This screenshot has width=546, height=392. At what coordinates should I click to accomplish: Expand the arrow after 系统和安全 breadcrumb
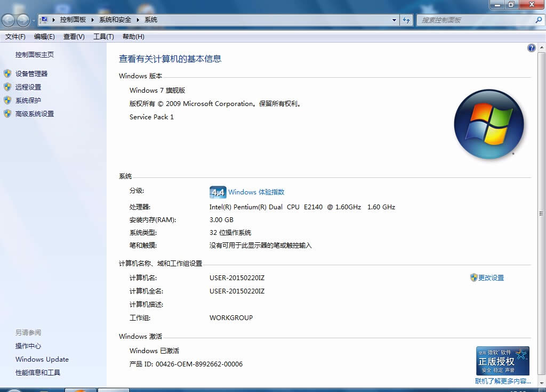pos(138,20)
